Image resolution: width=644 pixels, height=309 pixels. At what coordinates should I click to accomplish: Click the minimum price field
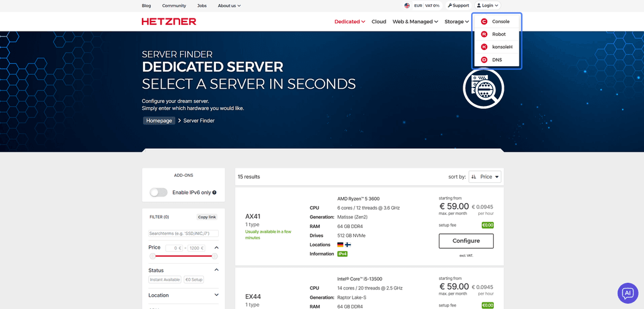[x=174, y=248]
